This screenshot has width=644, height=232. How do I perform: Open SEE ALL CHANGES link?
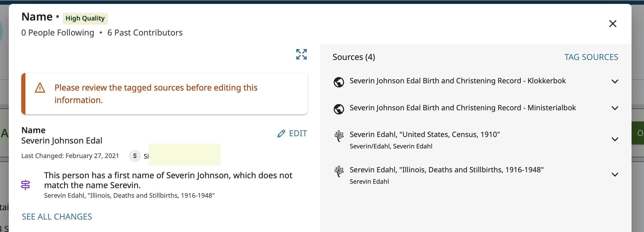click(57, 217)
